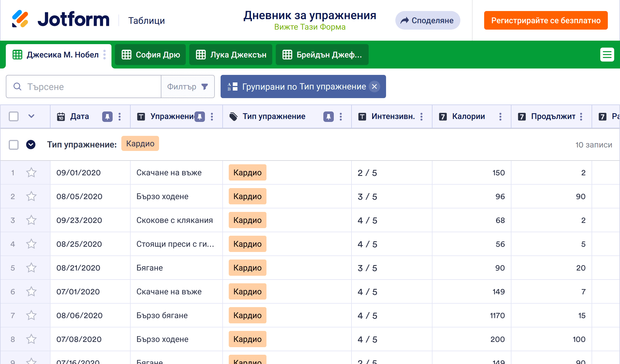Expand the header selection dropdown chevron
The image size is (620, 364).
point(31,117)
